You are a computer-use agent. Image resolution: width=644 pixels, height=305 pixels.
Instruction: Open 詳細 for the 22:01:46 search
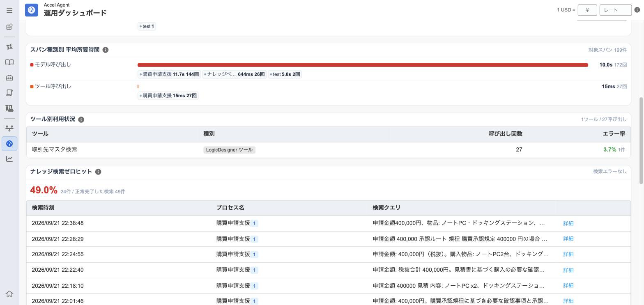(x=568, y=301)
